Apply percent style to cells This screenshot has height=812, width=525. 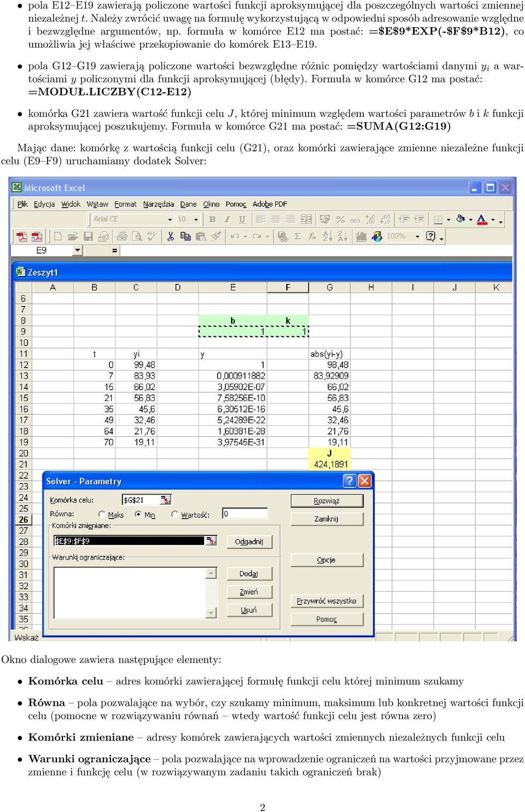340,219
